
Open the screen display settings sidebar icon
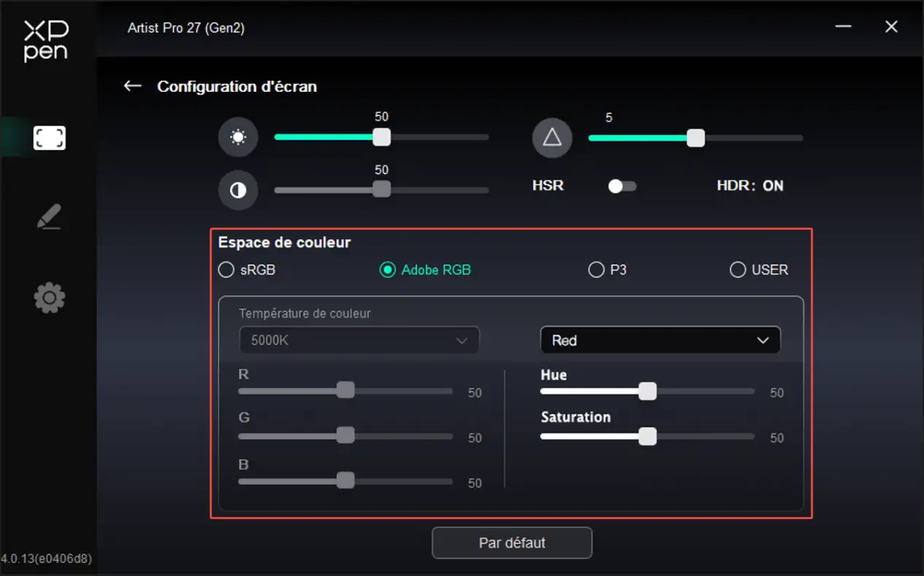50,138
